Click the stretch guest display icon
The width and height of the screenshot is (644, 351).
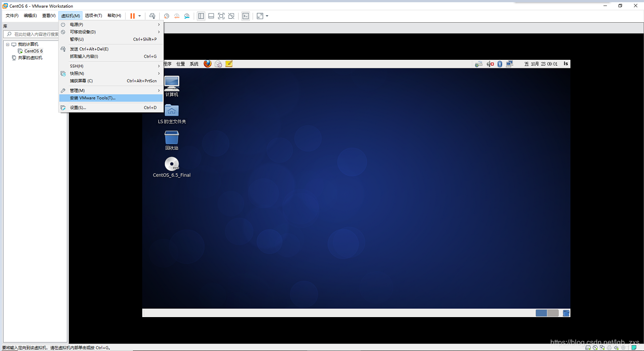pos(260,16)
